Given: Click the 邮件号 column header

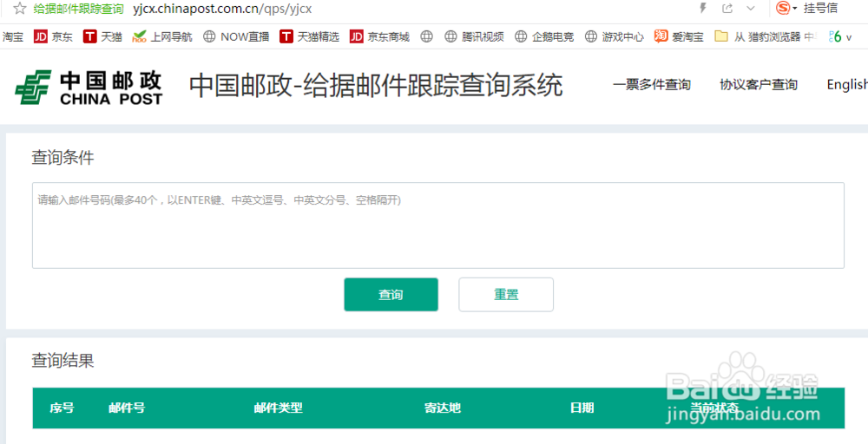Looking at the screenshot, I should point(127,408).
